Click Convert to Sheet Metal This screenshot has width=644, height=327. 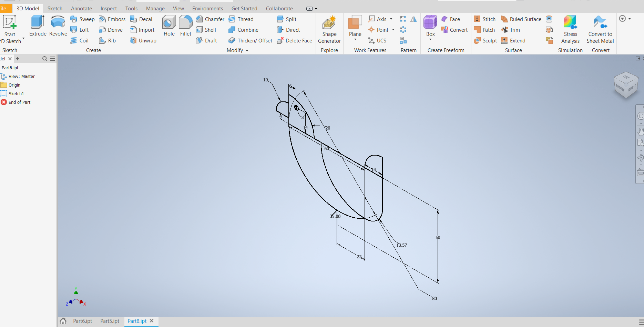pos(600,29)
